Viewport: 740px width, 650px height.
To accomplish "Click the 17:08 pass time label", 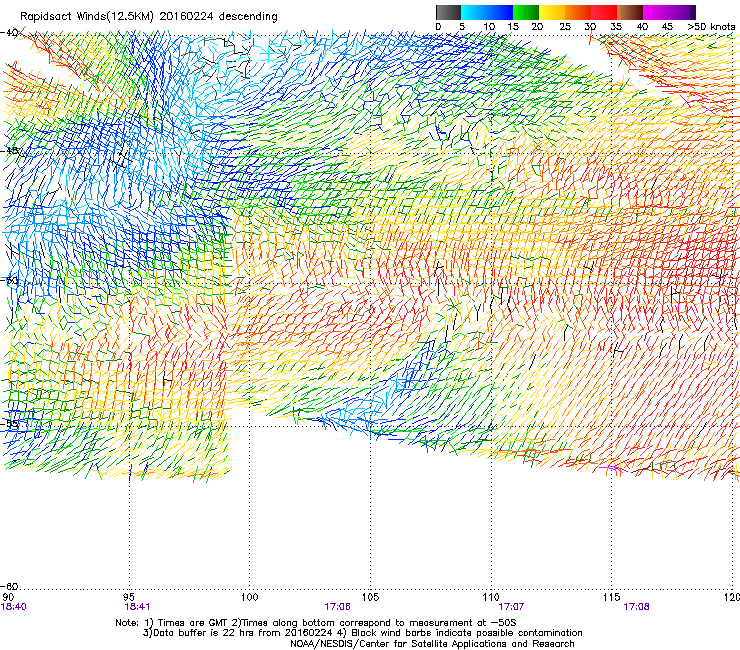I will click(636, 607).
